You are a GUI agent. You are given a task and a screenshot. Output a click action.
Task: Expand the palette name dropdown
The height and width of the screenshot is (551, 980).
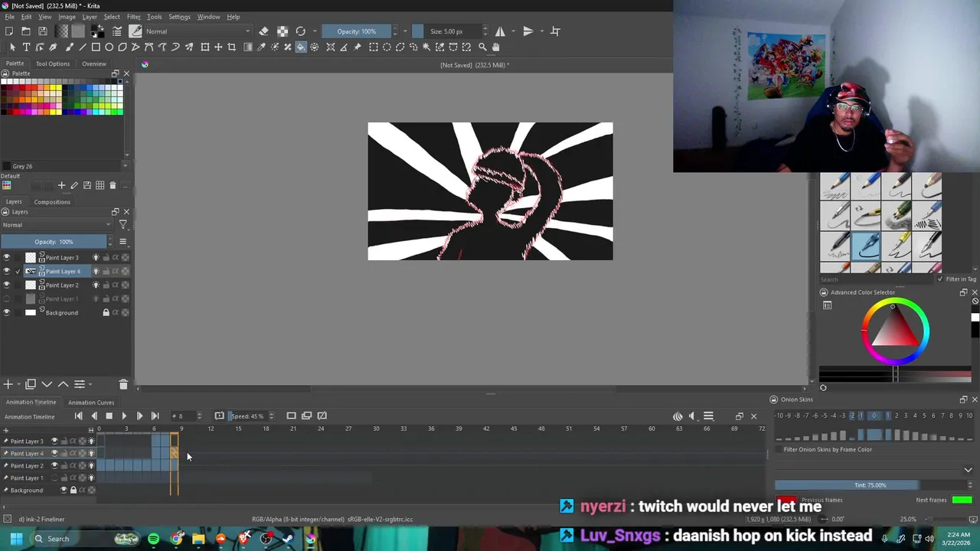pyautogui.click(x=125, y=166)
